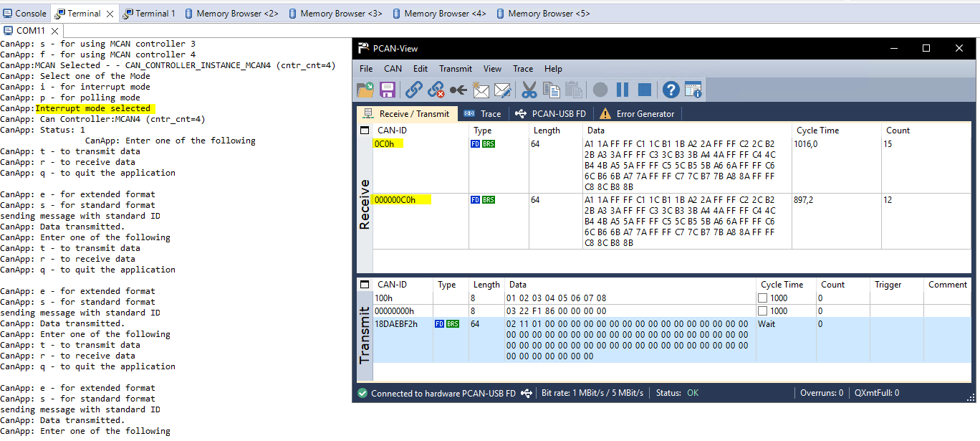Pause the trace with pause icon
Screen dimensions: 980x441
[623, 90]
